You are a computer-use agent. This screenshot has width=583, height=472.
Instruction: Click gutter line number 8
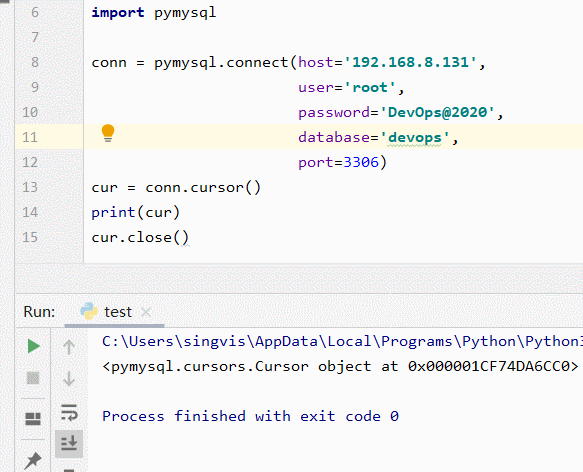(35, 62)
